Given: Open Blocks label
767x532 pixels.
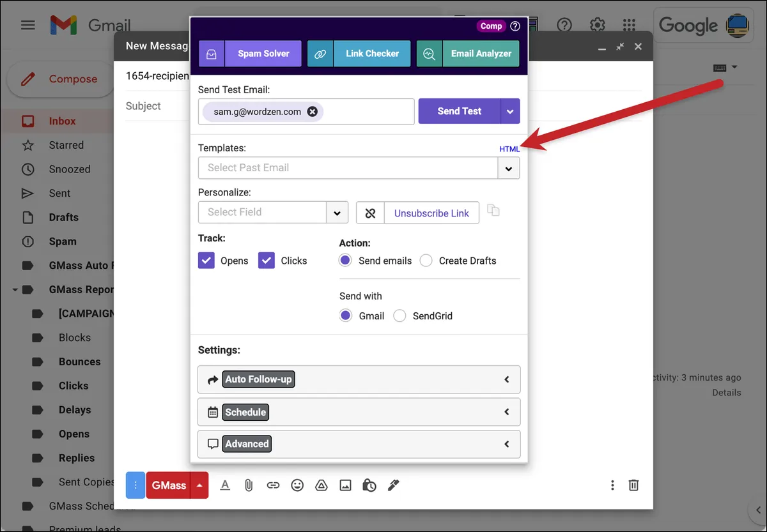Looking at the screenshot, I should point(75,338).
